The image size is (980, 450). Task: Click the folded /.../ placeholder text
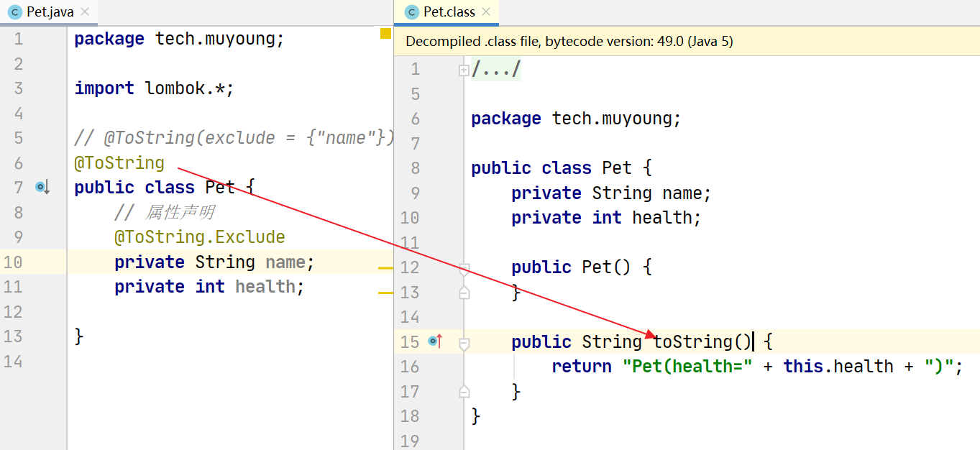[x=496, y=70]
